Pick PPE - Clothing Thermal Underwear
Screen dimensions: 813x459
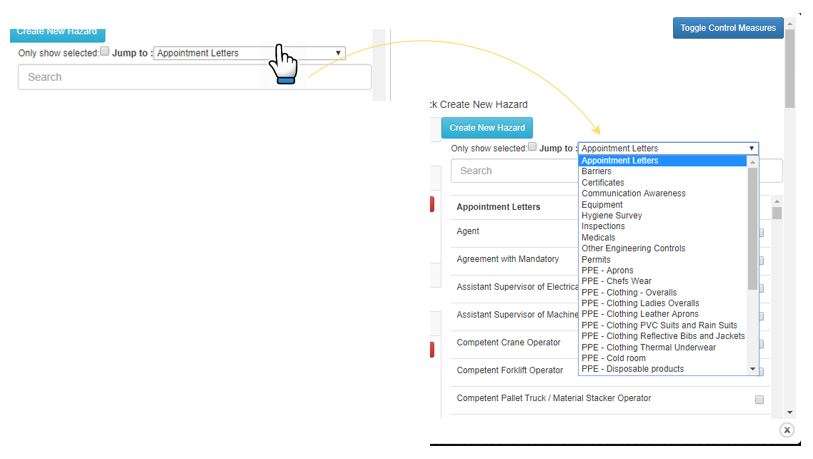pos(648,347)
